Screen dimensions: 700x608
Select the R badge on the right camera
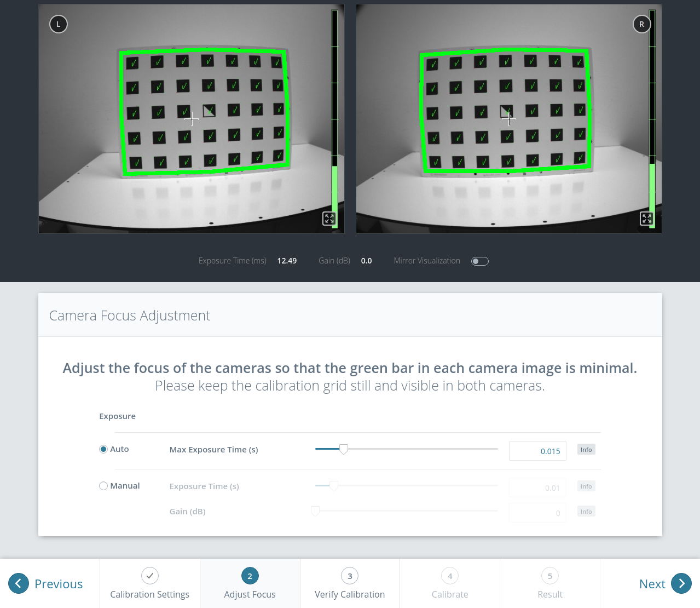pyautogui.click(x=641, y=24)
